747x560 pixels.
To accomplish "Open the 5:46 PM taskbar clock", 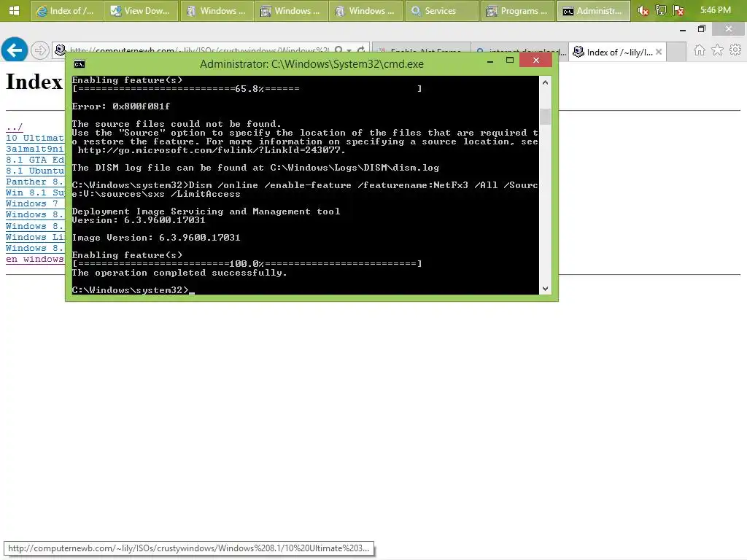I will click(716, 10).
